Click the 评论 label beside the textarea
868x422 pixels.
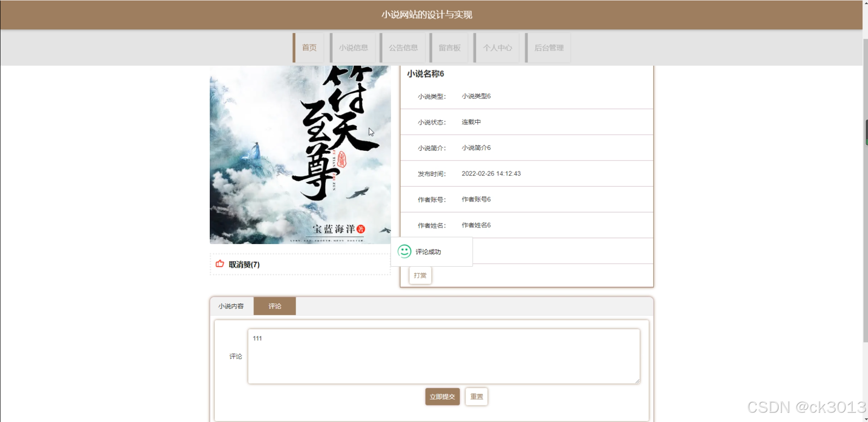coord(236,356)
